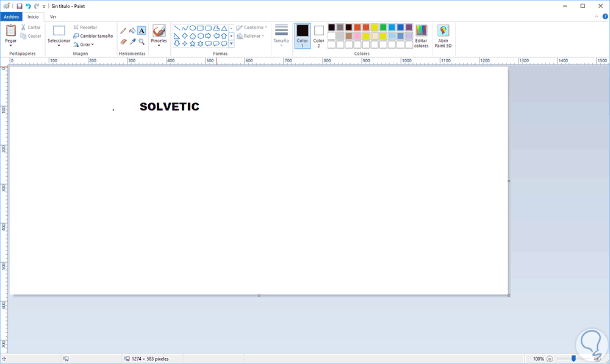Pick the brown color swatch
The height and width of the screenshot is (364, 610).
click(348, 36)
